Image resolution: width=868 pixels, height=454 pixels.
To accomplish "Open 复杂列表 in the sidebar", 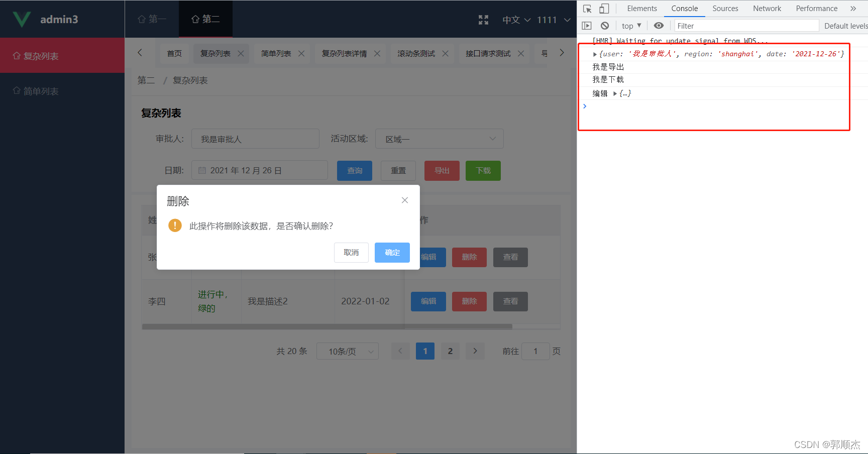I will click(62, 56).
